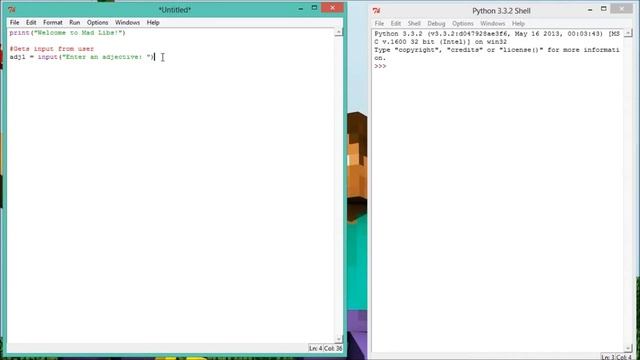This screenshot has width=640, height=360.
Task: Open Help menu in Untitled editor window
Action: pos(153,22)
